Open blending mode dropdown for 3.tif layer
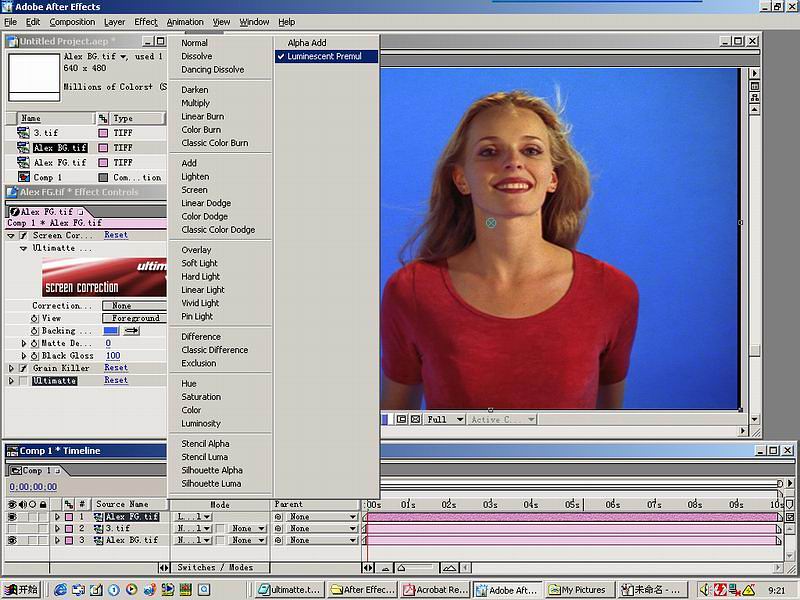 (x=193, y=529)
